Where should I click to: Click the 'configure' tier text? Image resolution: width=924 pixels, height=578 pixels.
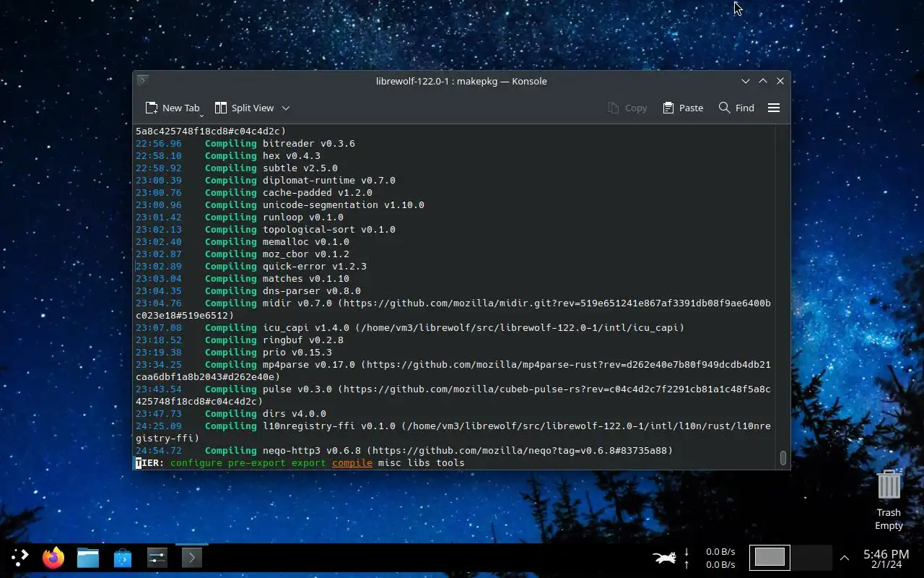[196, 462]
